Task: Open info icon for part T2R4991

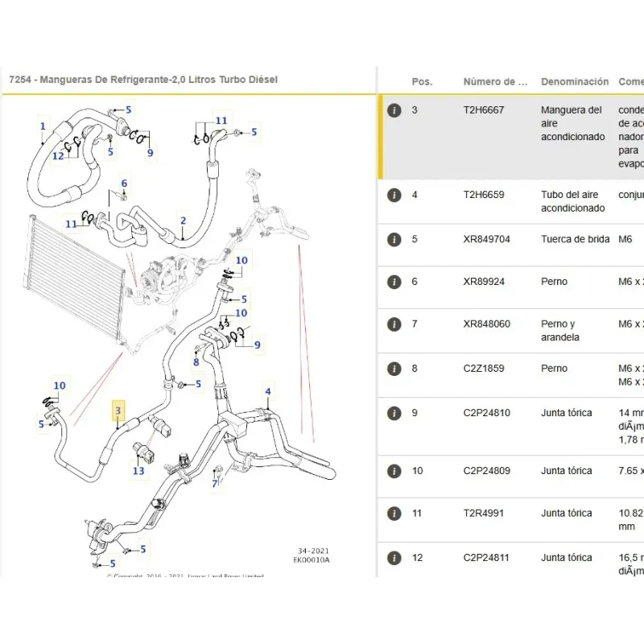Action: point(394,514)
